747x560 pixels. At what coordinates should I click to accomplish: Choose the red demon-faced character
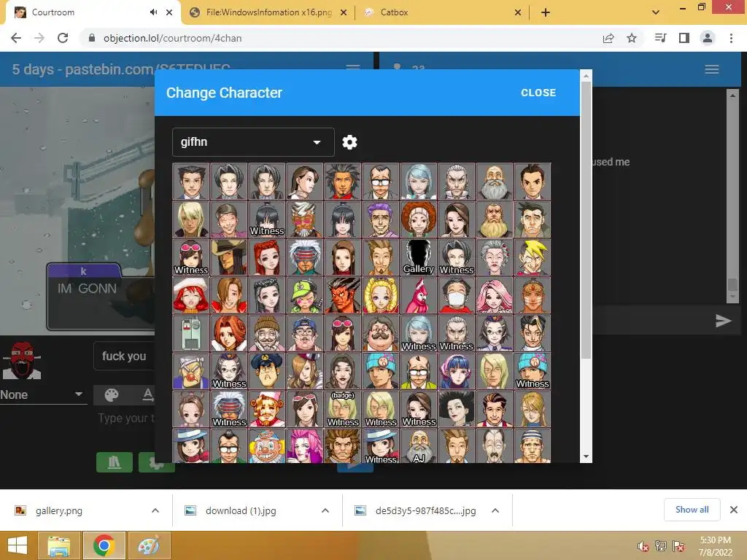pyautogui.click(x=343, y=295)
